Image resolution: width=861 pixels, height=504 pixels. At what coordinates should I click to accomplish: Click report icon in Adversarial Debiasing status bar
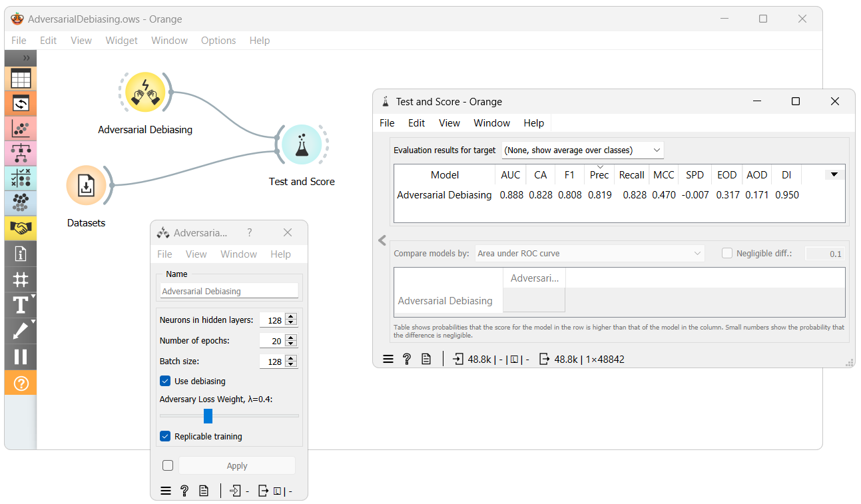pyautogui.click(x=204, y=491)
